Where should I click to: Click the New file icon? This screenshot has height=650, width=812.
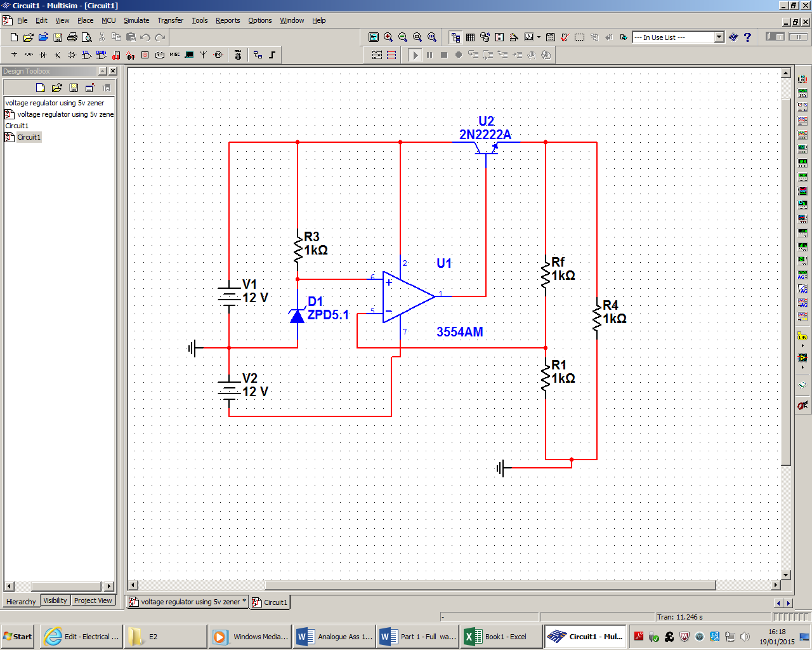click(x=14, y=37)
